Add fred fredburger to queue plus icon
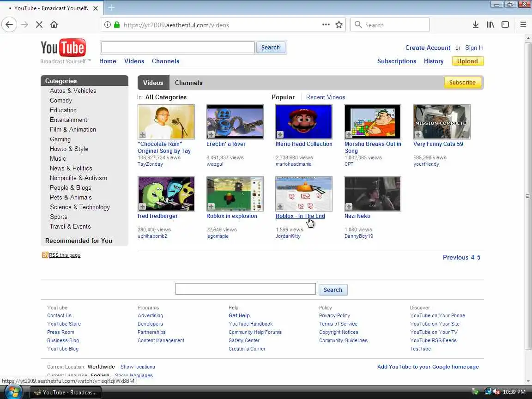 (143, 206)
